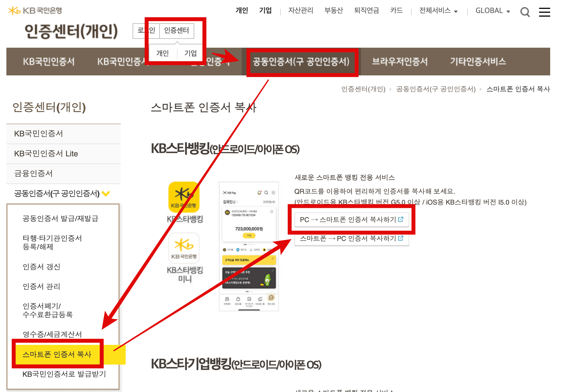The height and width of the screenshot is (392, 561).
Task: Expand the 전체서비스 dropdown
Action: 438,11
